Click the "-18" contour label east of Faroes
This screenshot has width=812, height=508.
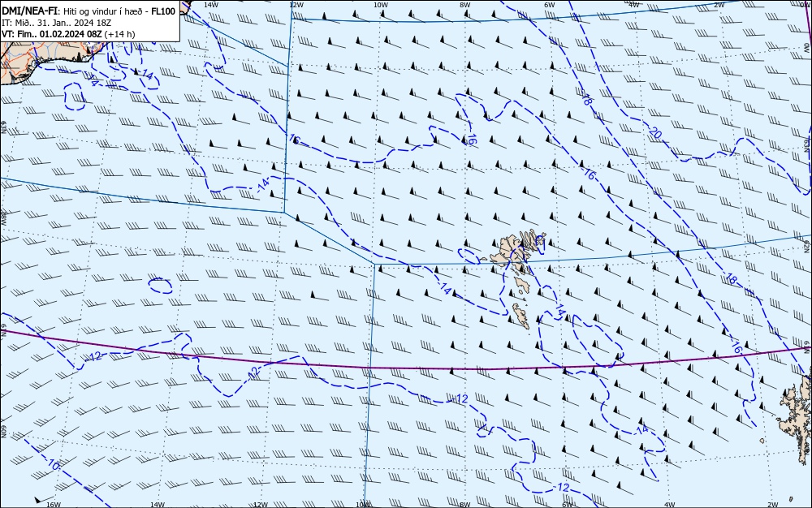(x=730, y=278)
